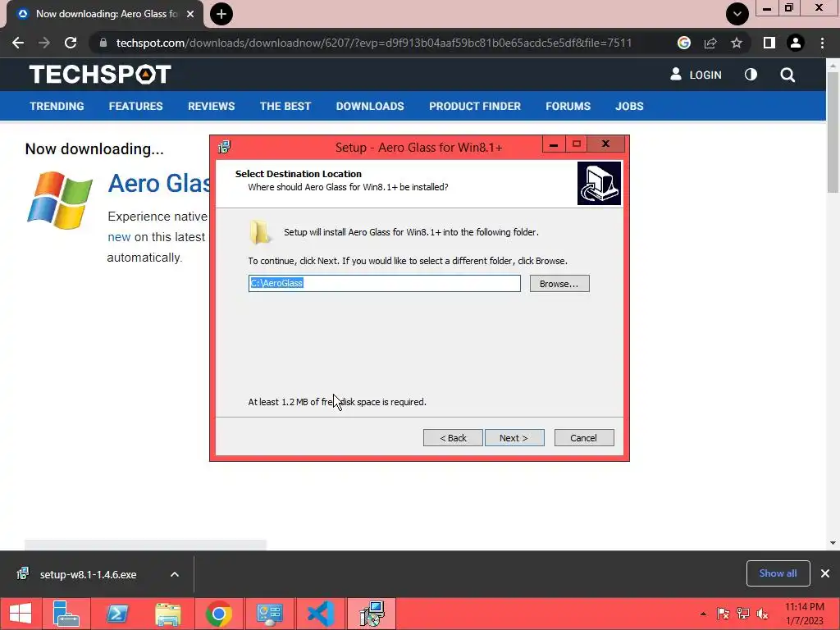Viewport: 840px width, 630px height.
Task: Show hidden system tray icons
Action: [x=703, y=614]
